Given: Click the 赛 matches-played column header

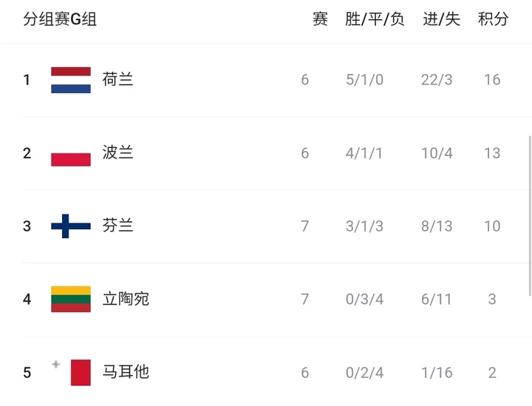Looking at the screenshot, I should pos(320,20).
